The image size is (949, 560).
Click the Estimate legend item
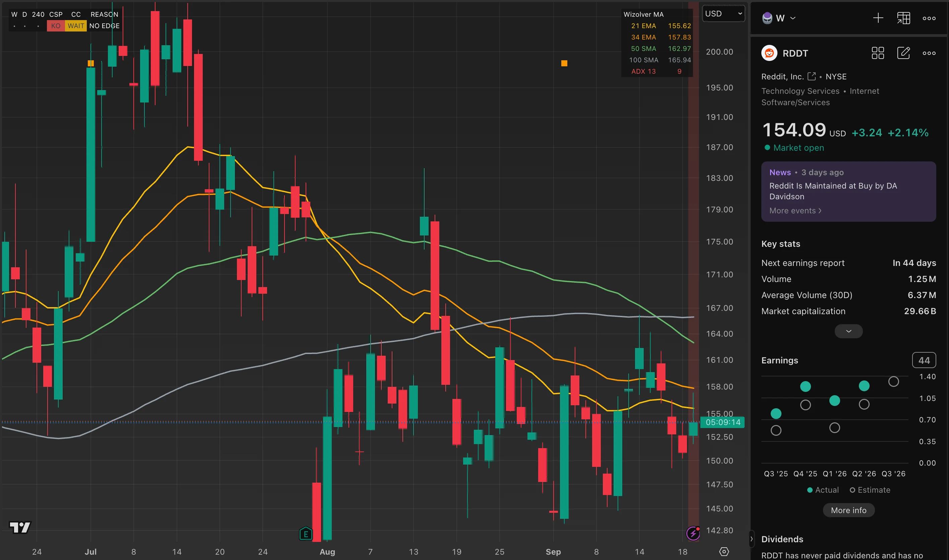(x=870, y=490)
